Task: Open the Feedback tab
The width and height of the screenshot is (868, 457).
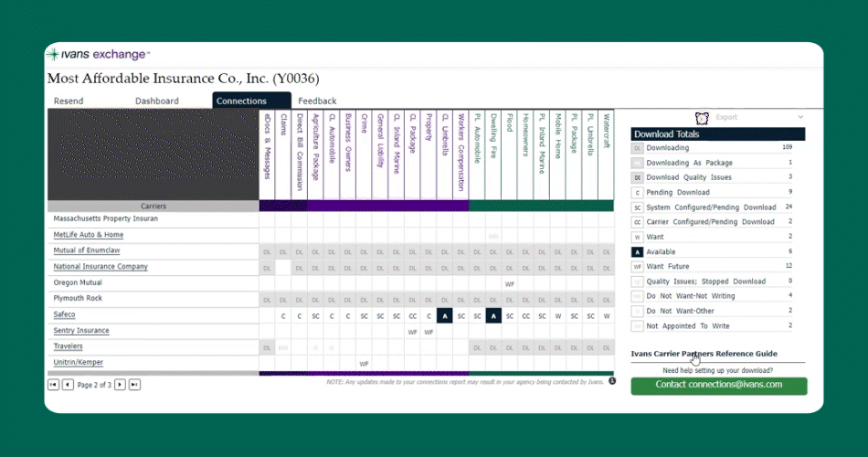Action: 317,101
